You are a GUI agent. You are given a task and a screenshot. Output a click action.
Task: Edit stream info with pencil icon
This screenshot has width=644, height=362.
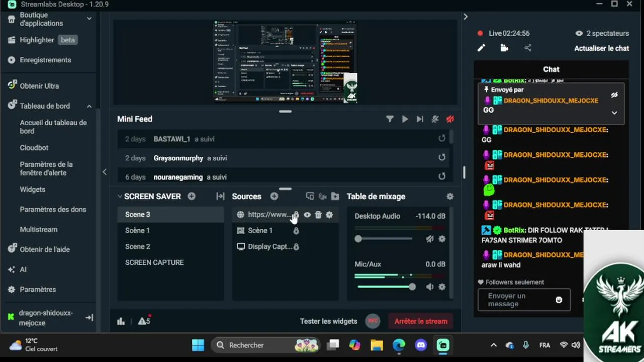481,48
